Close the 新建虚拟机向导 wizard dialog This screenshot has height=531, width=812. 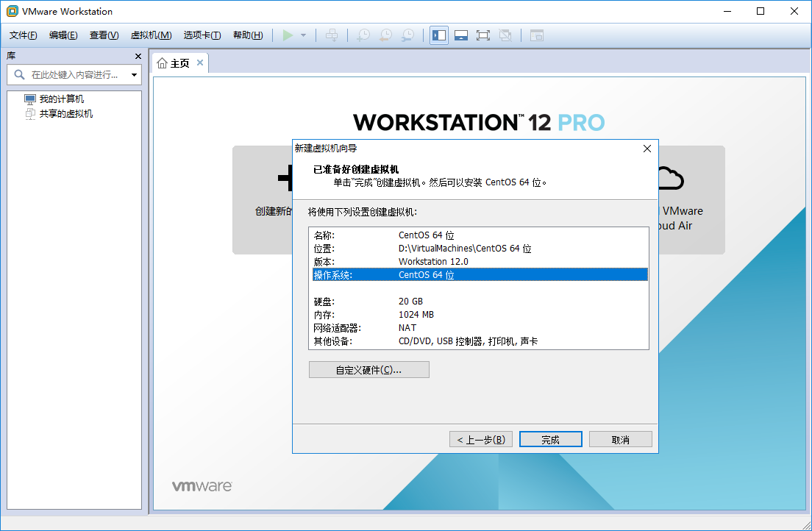point(647,149)
